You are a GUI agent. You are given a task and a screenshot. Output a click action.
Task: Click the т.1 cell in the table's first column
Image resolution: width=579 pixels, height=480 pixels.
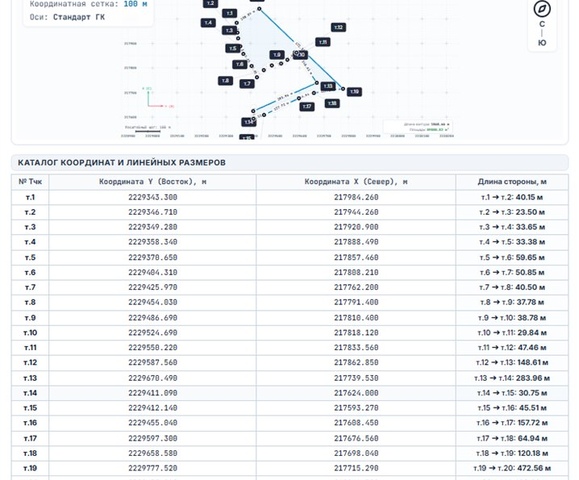(30, 197)
